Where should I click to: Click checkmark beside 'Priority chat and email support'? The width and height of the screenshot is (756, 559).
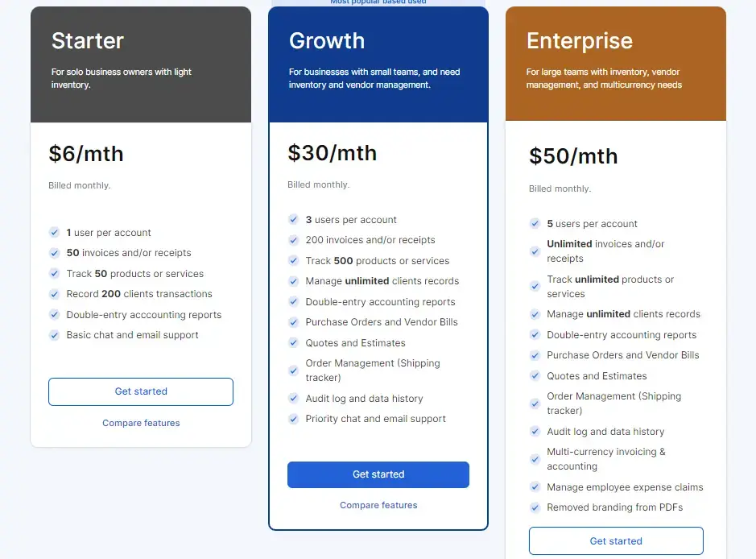(x=293, y=419)
